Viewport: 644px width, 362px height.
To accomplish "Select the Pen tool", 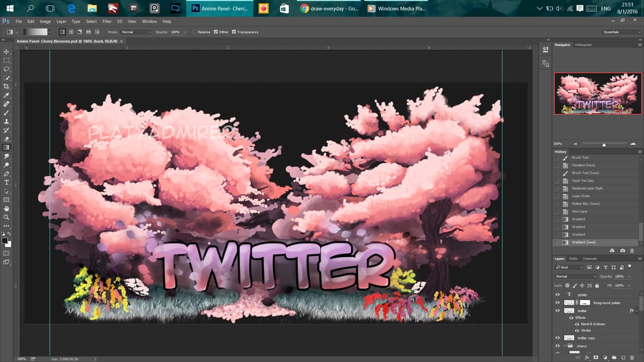I will (x=6, y=174).
